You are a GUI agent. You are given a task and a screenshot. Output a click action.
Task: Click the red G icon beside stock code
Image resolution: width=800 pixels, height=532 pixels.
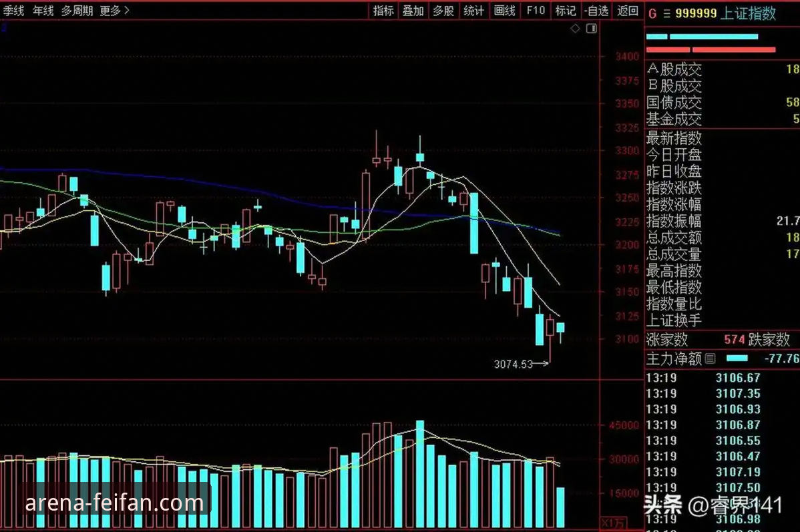click(x=652, y=13)
